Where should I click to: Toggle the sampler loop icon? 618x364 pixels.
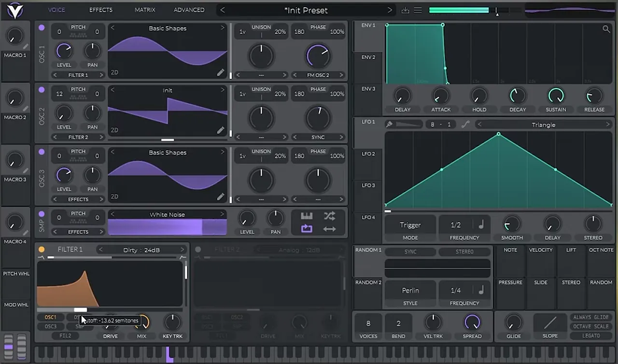coord(307,229)
